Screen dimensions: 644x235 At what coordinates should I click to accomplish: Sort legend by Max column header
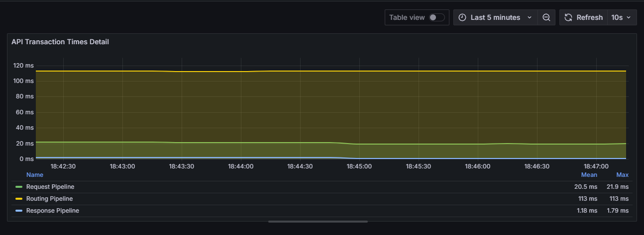click(622, 175)
